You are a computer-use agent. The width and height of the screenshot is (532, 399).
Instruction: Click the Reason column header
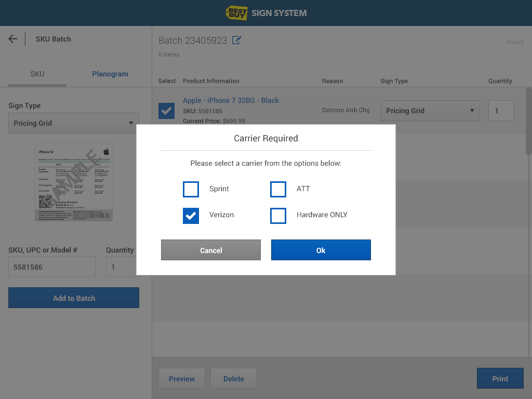[x=332, y=81]
